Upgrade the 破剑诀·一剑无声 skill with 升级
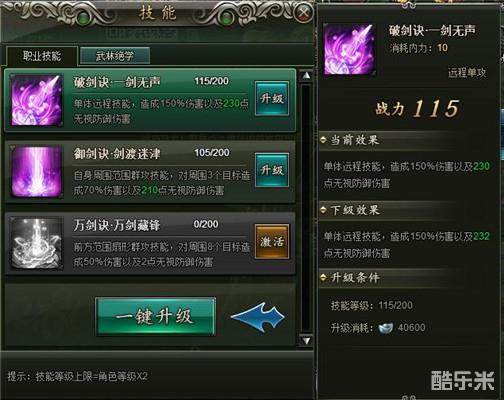This screenshot has height=400, width=504. pyautogui.click(x=272, y=98)
